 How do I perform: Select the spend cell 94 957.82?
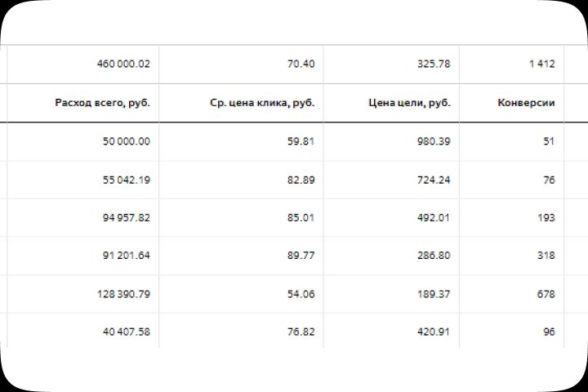(x=122, y=218)
